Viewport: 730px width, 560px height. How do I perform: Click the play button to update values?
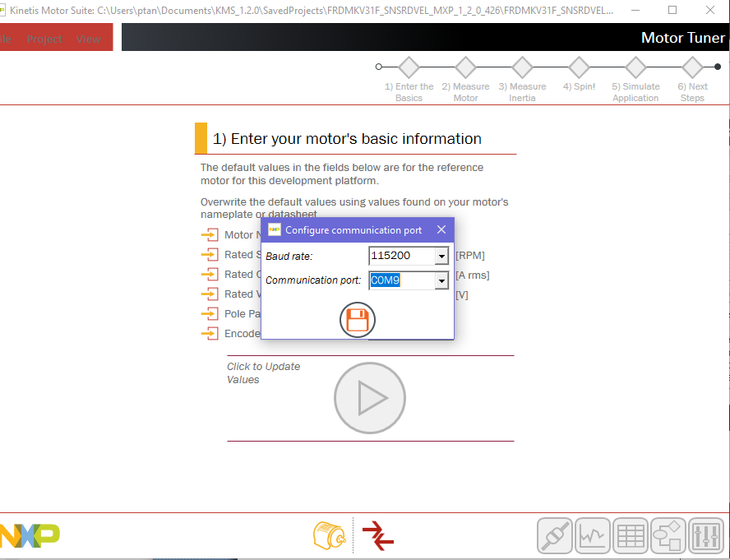point(370,398)
